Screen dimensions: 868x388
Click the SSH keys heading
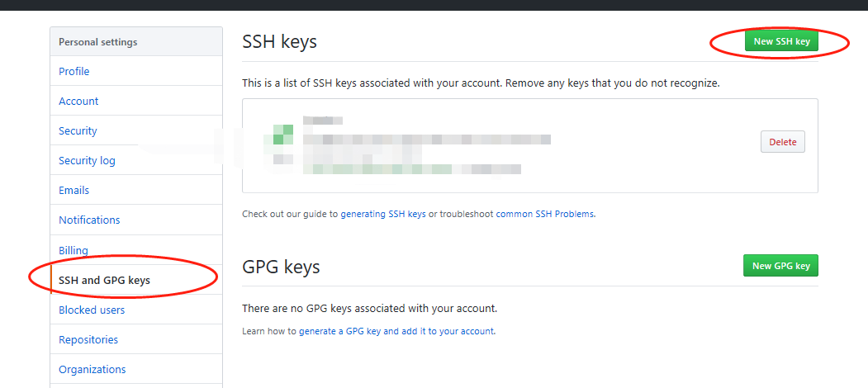click(x=279, y=41)
